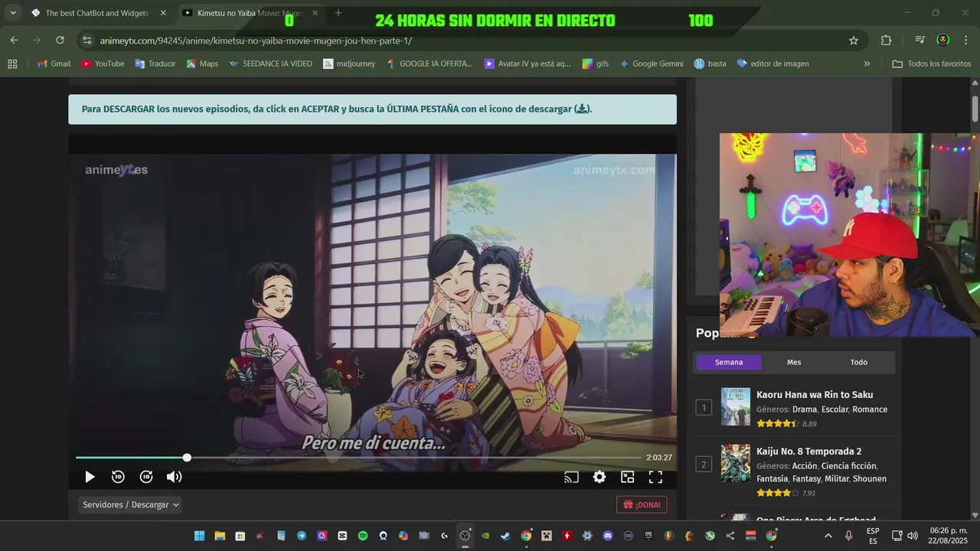Image resolution: width=980 pixels, height=551 pixels.
Task: Select the Semana popular tab
Action: point(729,362)
